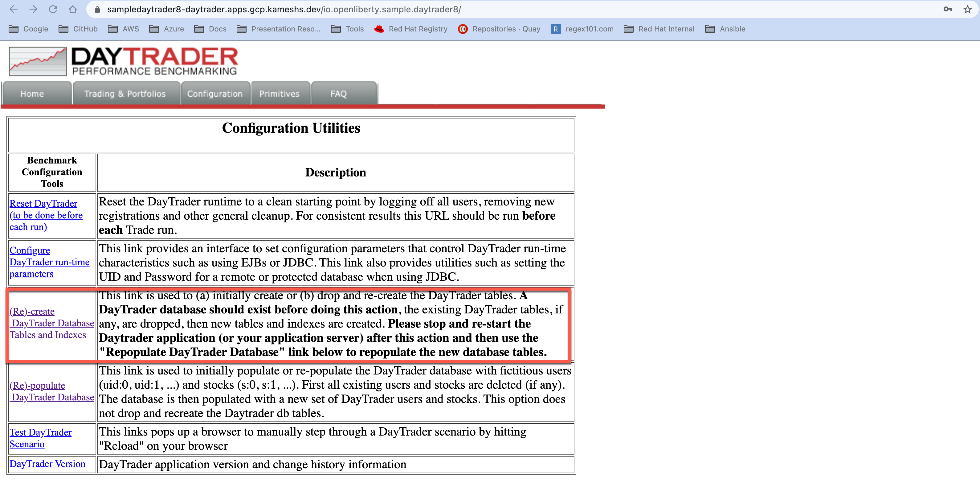Click the Configuration Utilities heading
Image resolution: width=980 pixels, height=488 pixels.
(x=291, y=128)
